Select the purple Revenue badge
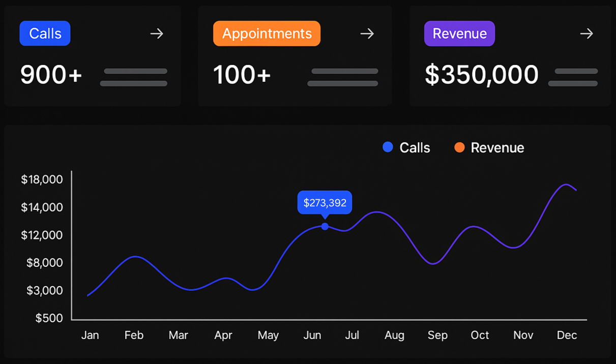This screenshot has height=364, width=616. tap(459, 34)
